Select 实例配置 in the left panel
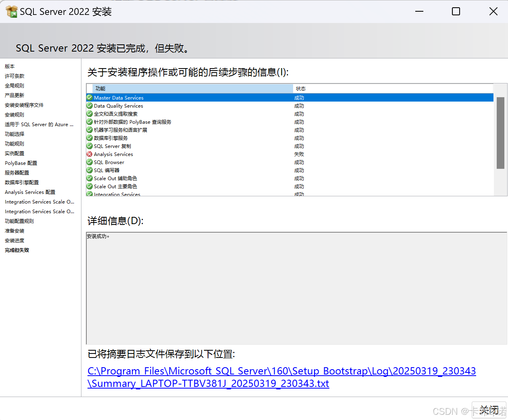 (15, 153)
